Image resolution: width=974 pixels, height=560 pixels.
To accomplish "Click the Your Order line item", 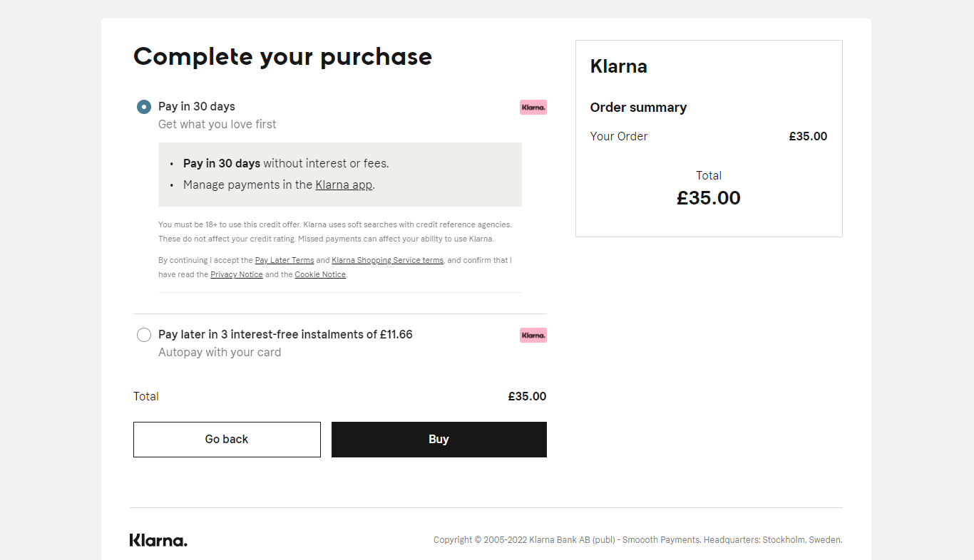I will point(709,136).
